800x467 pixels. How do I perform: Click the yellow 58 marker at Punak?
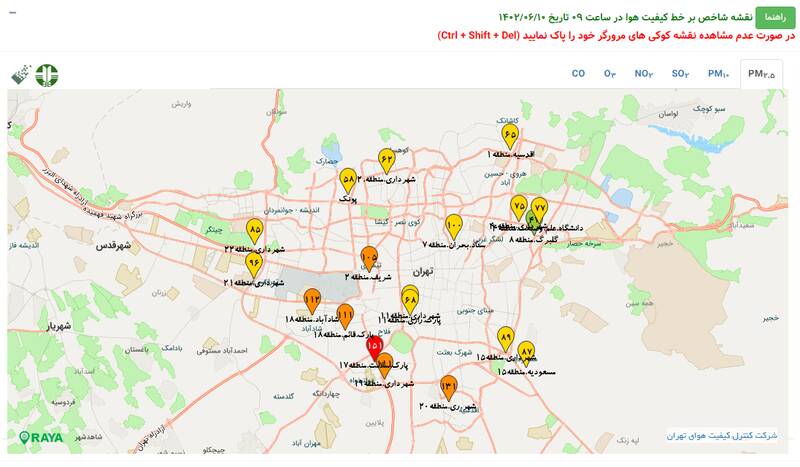pos(348,180)
